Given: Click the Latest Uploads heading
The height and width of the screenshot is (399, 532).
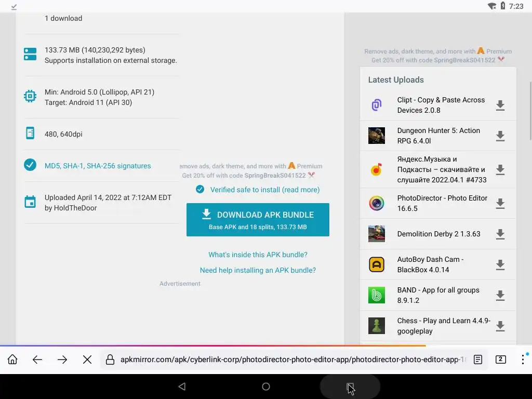Looking at the screenshot, I should pyautogui.click(x=396, y=79).
